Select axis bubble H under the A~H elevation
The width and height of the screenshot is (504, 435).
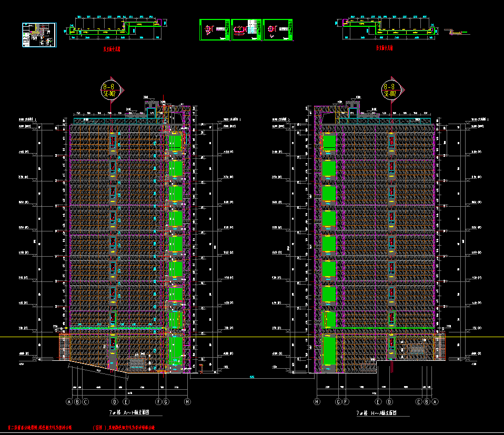tap(187, 402)
